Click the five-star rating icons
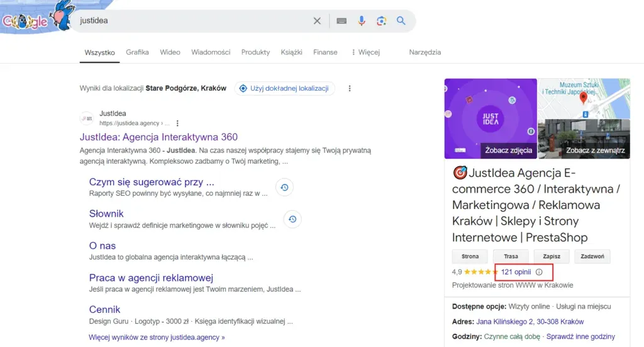Image resolution: width=644 pixels, height=347 pixels. point(481,272)
